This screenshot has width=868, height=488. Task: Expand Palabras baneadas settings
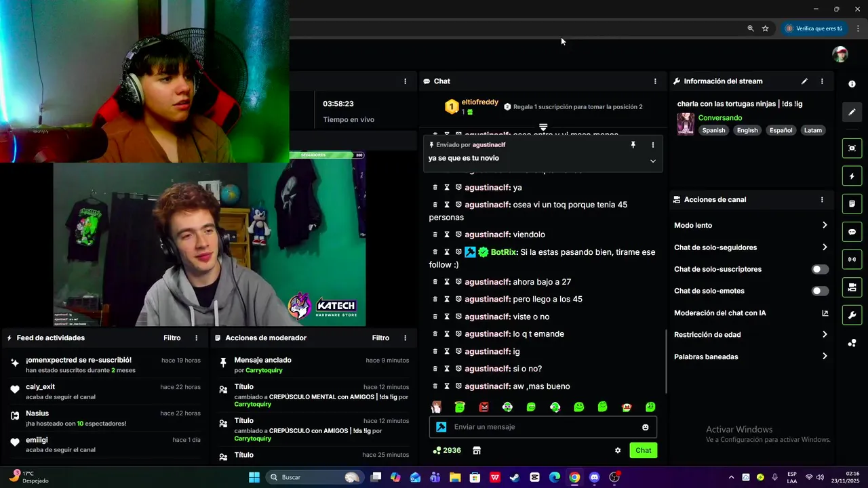pyautogui.click(x=751, y=357)
